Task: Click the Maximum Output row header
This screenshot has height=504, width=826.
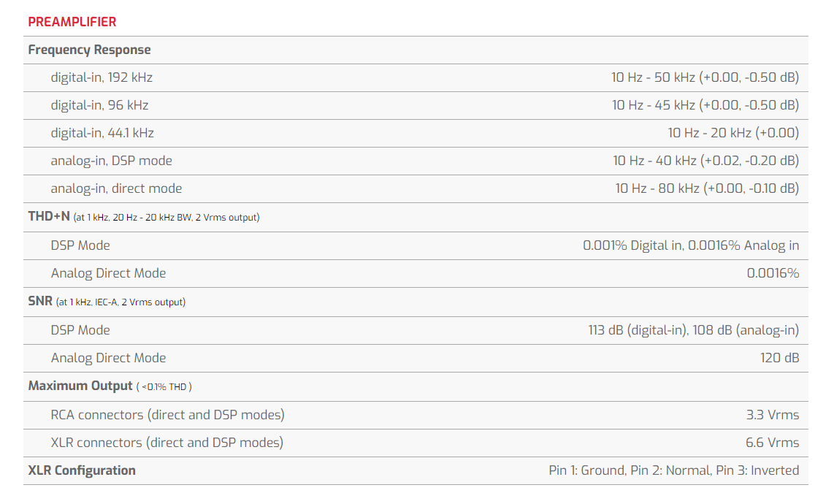Action: (80, 386)
